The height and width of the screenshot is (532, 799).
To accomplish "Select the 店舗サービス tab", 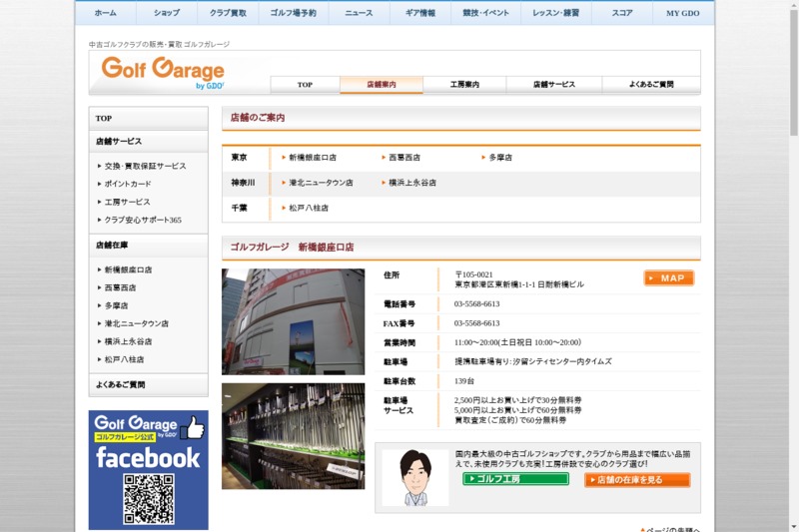I will pos(554,85).
